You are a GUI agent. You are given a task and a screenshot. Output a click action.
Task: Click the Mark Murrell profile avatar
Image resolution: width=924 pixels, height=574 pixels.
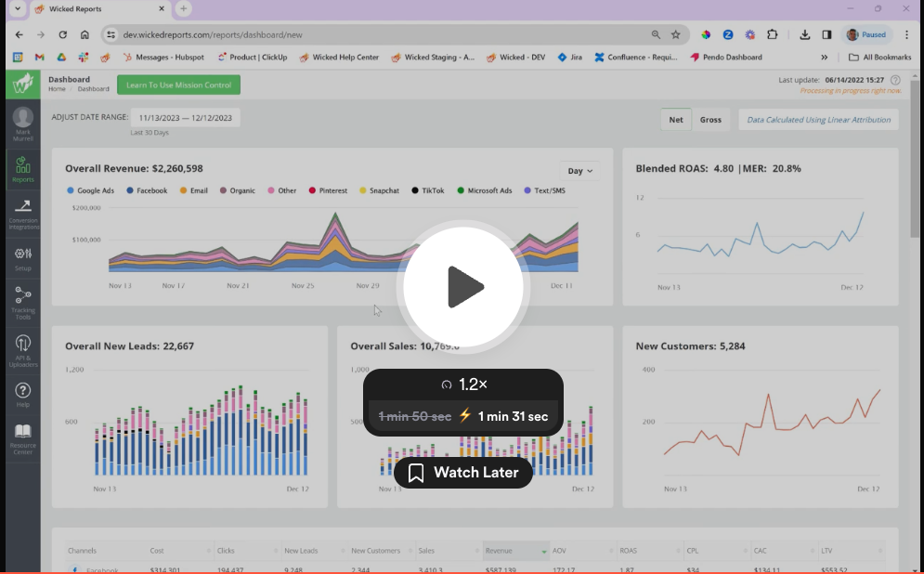point(23,118)
